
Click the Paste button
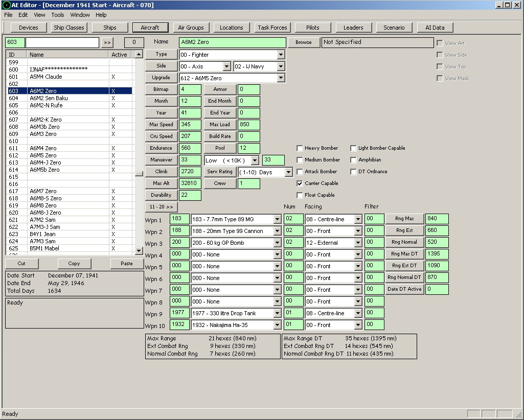tap(127, 263)
